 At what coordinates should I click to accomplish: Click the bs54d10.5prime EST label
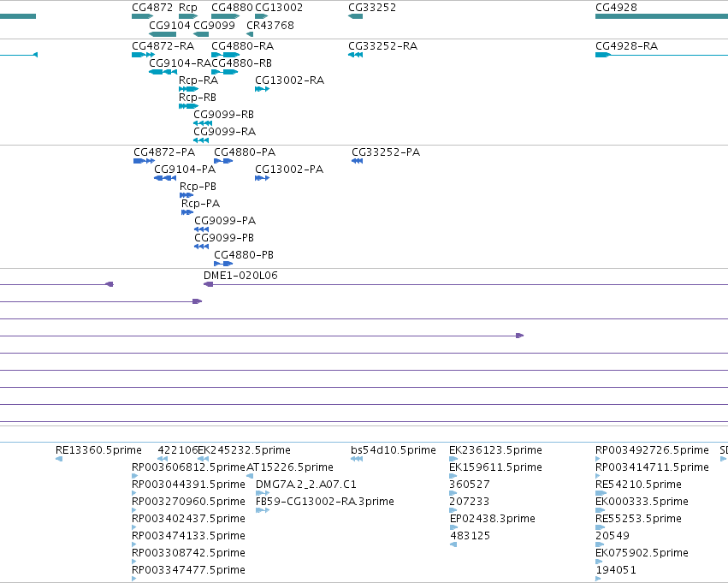(394, 450)
